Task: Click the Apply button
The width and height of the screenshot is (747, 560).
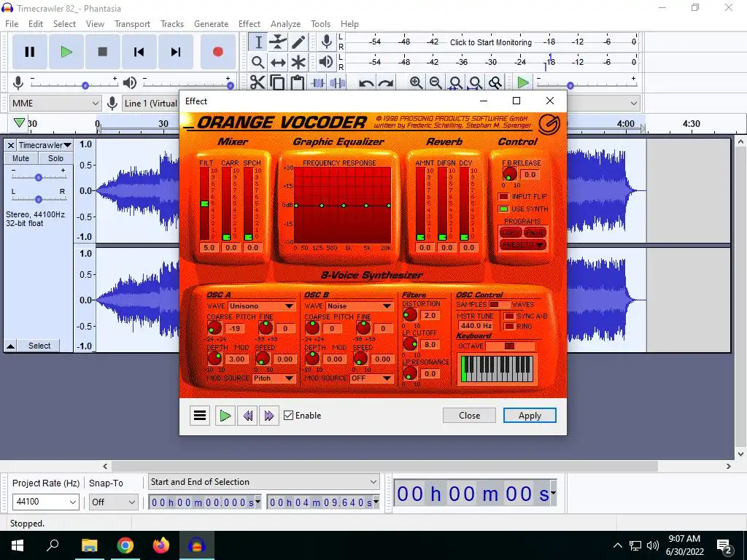Action: pos(530,415)
